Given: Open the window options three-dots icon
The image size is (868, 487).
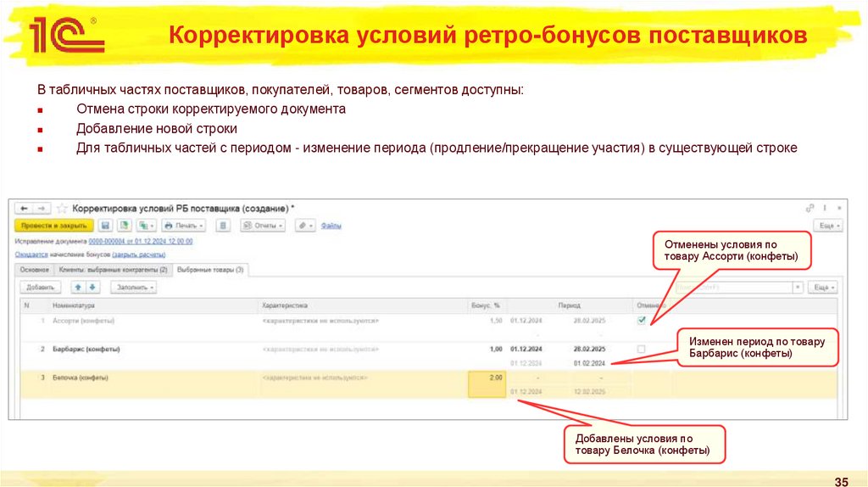Looking at the screenshot, I should (825, 209).
